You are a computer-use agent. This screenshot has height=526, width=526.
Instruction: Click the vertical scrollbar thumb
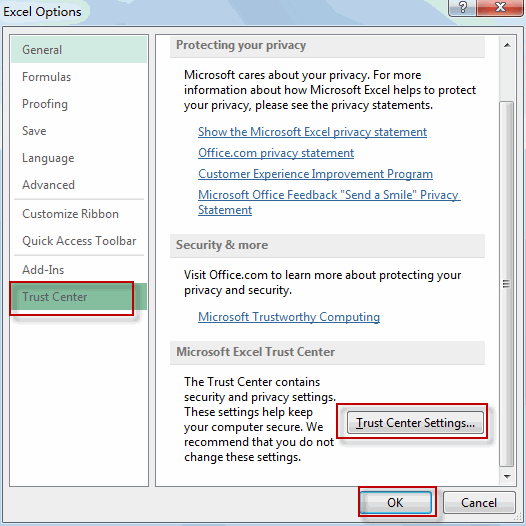coord(507,284)
